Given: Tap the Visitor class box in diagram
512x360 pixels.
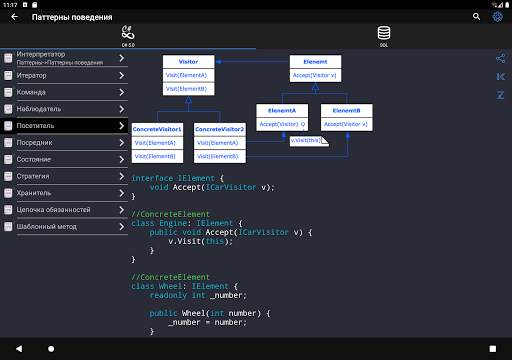Looking at the screenshot, I should pos(188,75).
